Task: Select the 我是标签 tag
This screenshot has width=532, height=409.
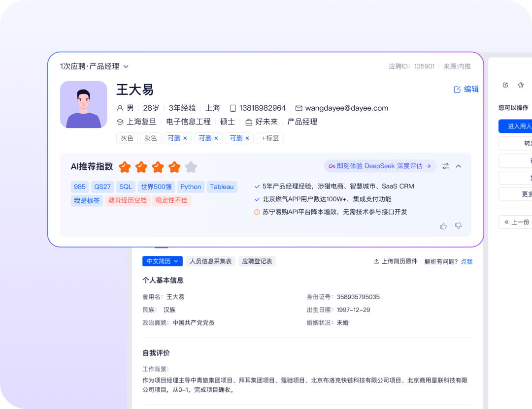Action: click(87, 200)
